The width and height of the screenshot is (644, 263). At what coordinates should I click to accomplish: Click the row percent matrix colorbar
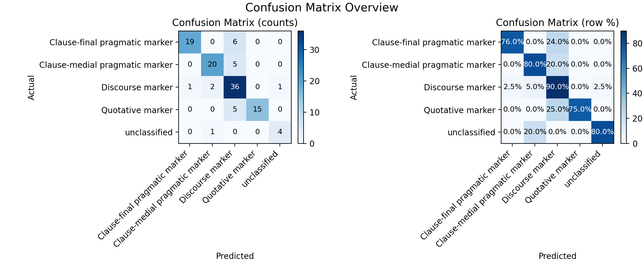pos(623,87)
